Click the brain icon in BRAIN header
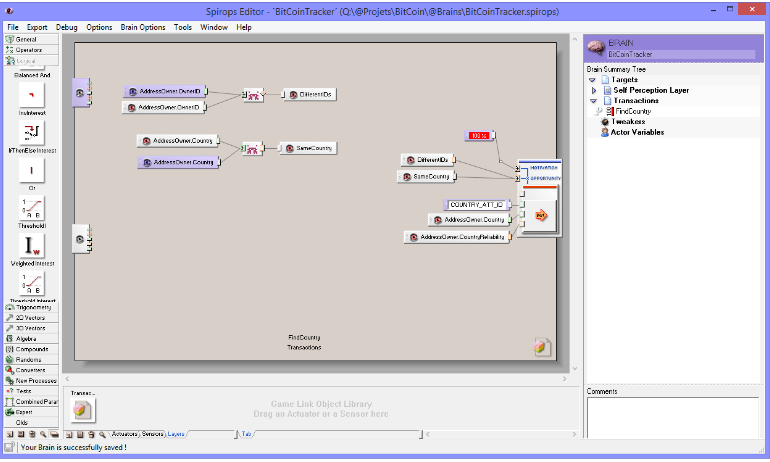 click(x=596, y=48)
